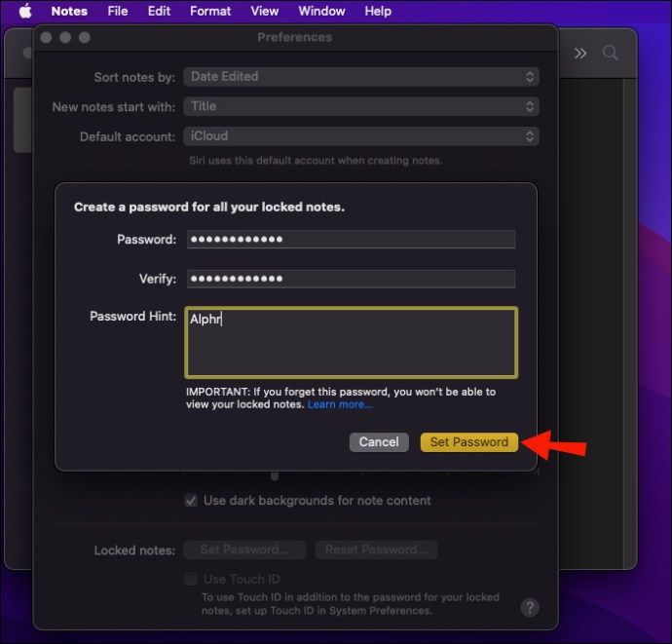Enable the Use Touch ID checkbox
The width and height of the screenshot is (672, 644).
coord(191,579)
